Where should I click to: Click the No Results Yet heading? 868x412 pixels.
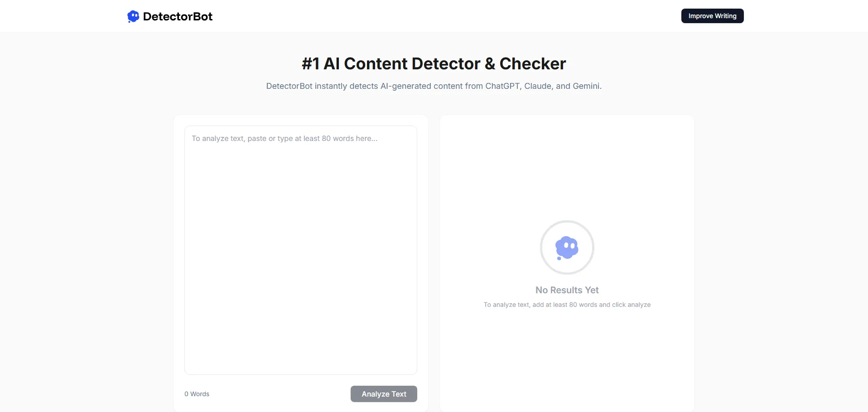pos(567,290)
